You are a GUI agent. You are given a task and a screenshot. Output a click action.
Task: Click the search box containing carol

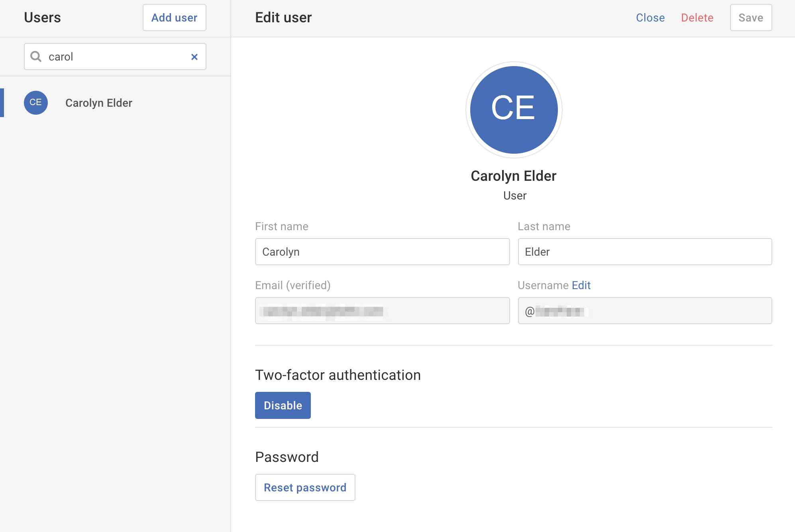coord(115,57)
